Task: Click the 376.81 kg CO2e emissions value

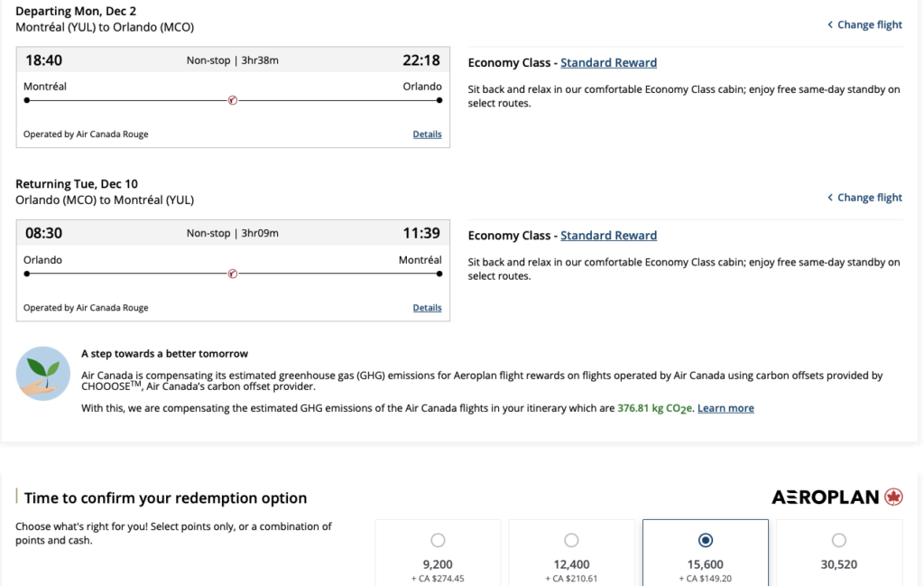Action: (654, 408)
